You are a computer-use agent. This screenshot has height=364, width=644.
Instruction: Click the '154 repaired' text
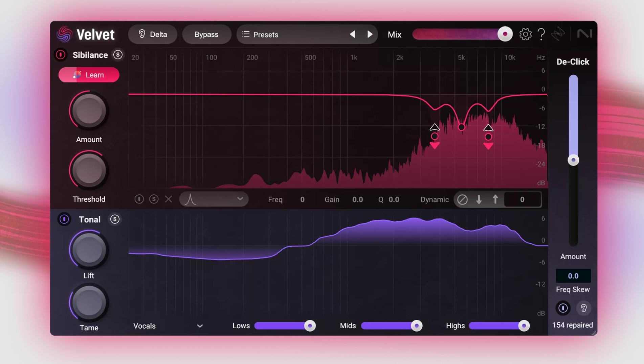(x=573, y=325)
